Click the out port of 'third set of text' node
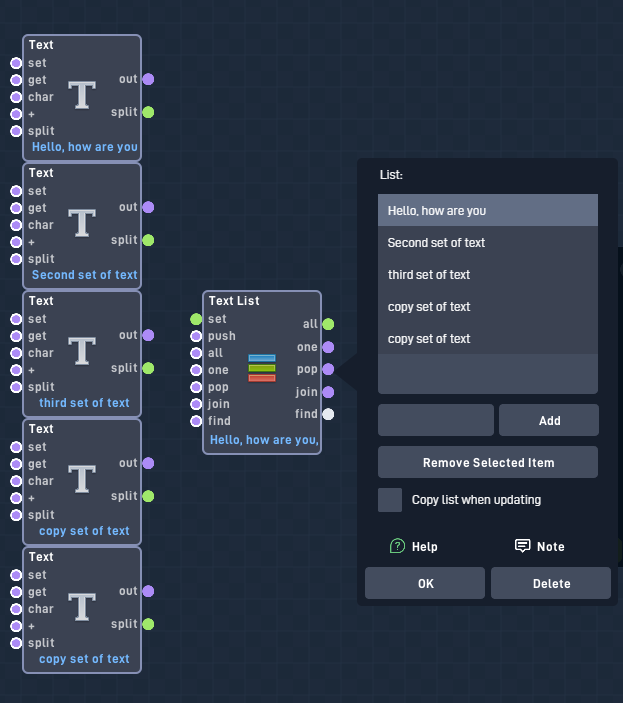The width and height of the screenshot is (623, 703). coord(148,335)
